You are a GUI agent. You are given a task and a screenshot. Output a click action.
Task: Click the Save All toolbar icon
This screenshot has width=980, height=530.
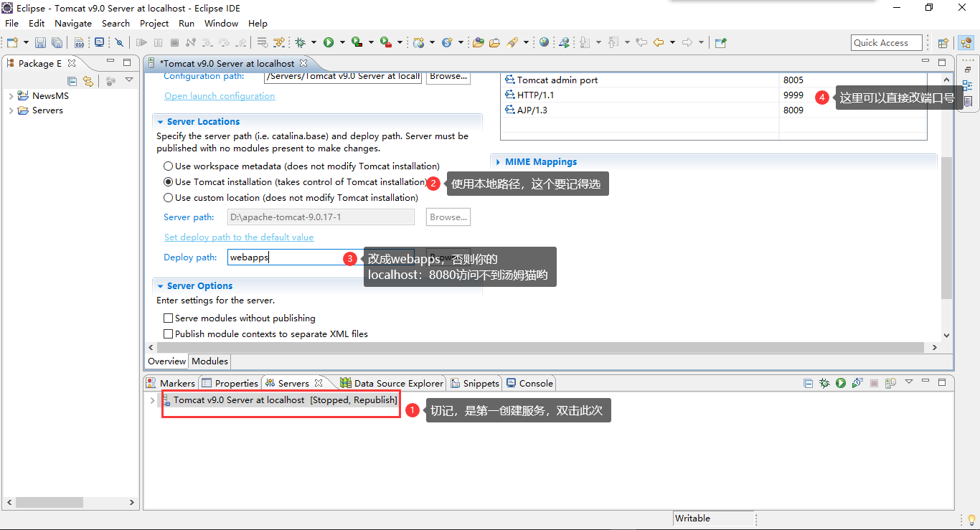tap(56, 42)
